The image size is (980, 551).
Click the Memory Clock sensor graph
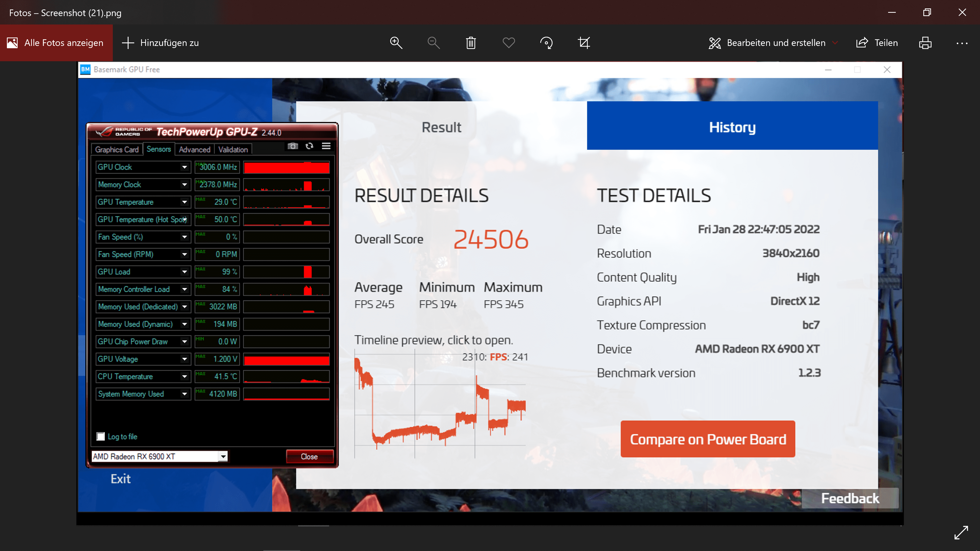point(286,184)
